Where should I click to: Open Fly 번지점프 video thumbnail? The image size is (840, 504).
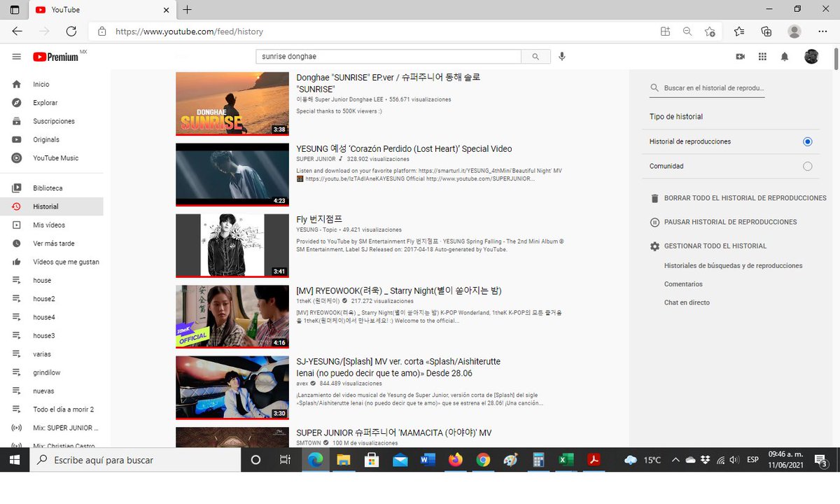232,246
